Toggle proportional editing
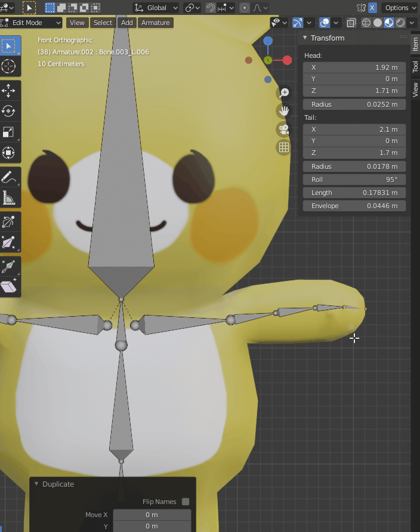The width and height of the screenshot is (420, 532). (244, 8)
